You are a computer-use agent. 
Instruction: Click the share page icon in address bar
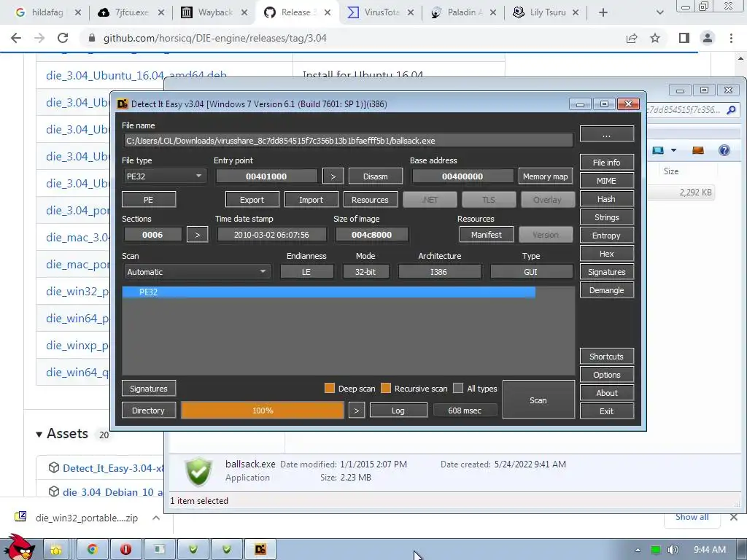tap(632, 38)
